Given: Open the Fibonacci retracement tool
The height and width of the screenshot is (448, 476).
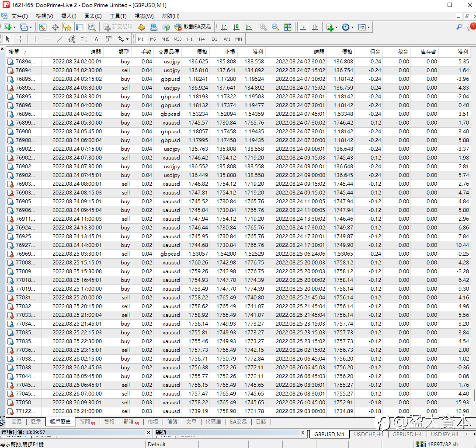Looking at the screenshot, I should [84, 39].
